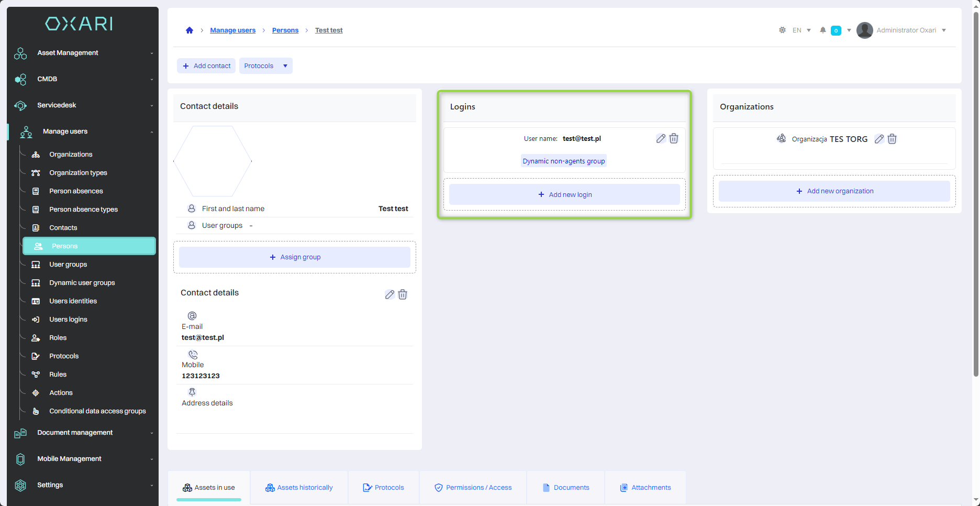Follow the Persons breadcrumb link
This screenshot has width=980, height=506.
(x=285, y=30)
